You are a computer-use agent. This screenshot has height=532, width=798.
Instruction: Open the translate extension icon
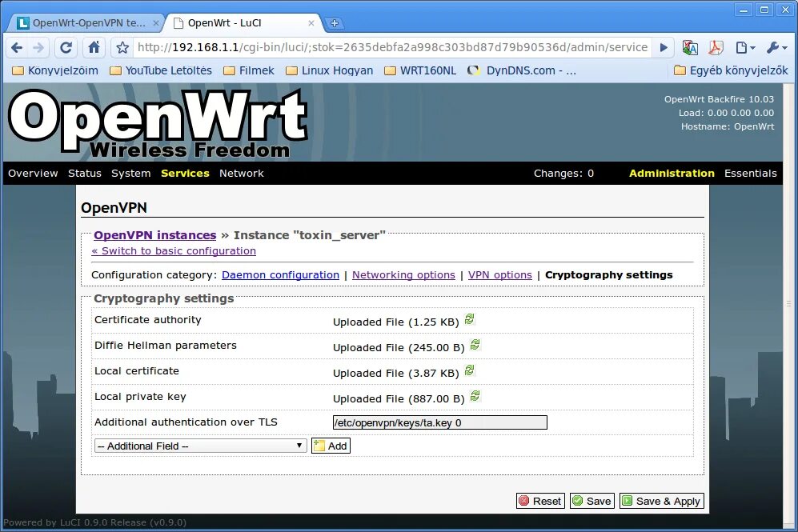690,48
